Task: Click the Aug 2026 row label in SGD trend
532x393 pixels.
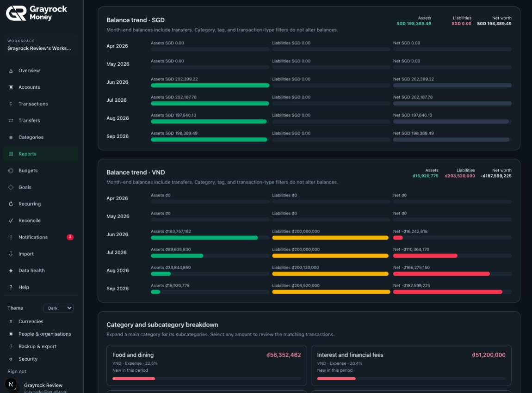Action: pos(118,118)
